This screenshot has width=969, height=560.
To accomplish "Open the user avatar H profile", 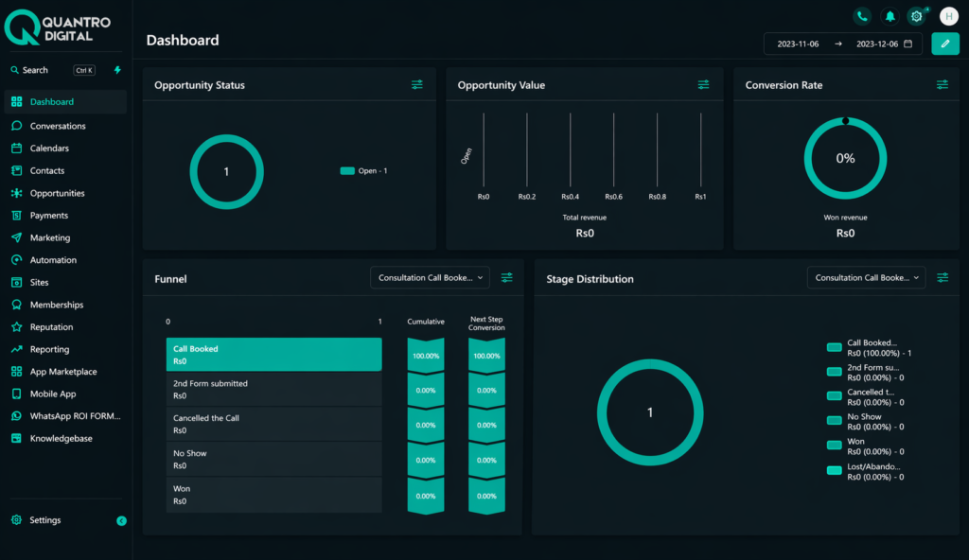I will 948,16.
